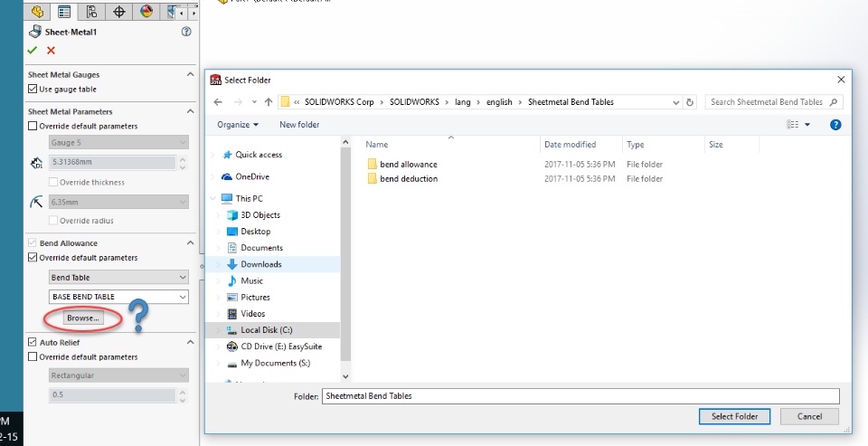Select Desktop in navigation pane
The image size is (868, 446).
point(256,231)
